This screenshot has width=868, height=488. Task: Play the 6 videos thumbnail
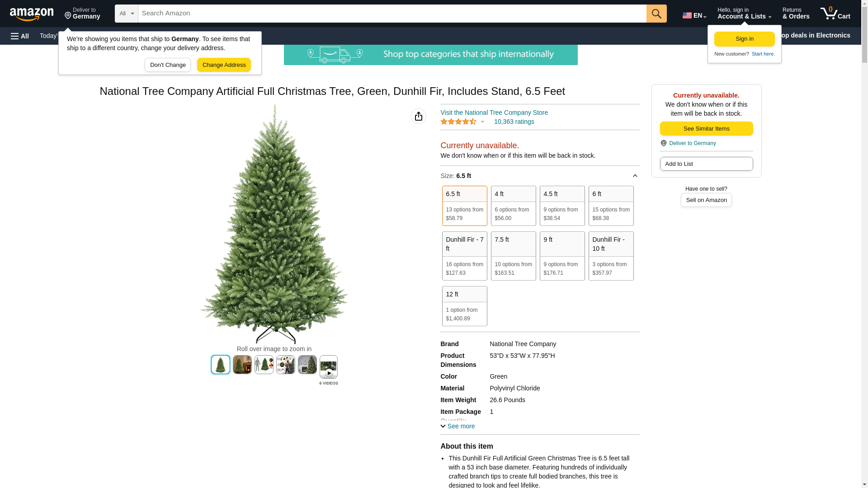(x=329, y=367)
